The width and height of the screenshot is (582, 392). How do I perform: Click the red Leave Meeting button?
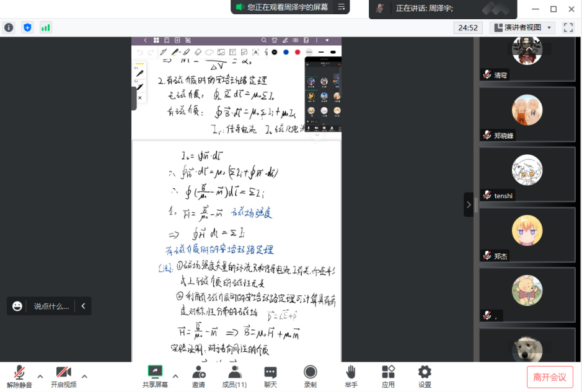pos(550,377)
